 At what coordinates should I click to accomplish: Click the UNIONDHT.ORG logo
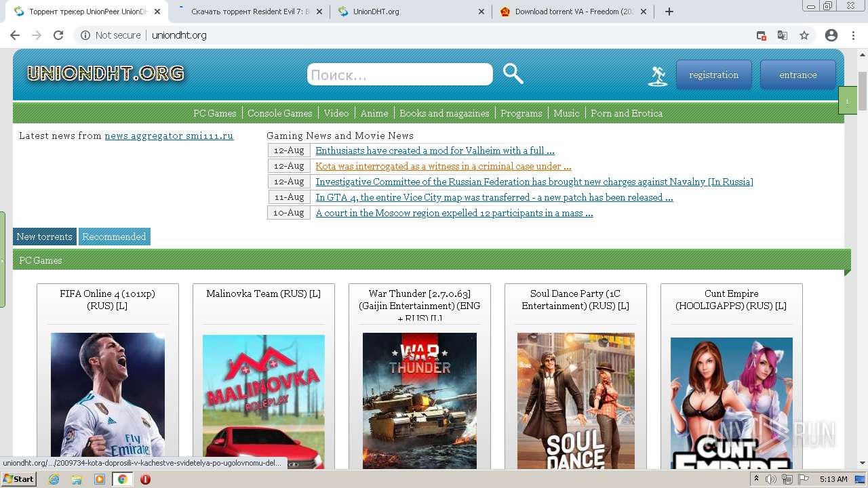[106, 73]
